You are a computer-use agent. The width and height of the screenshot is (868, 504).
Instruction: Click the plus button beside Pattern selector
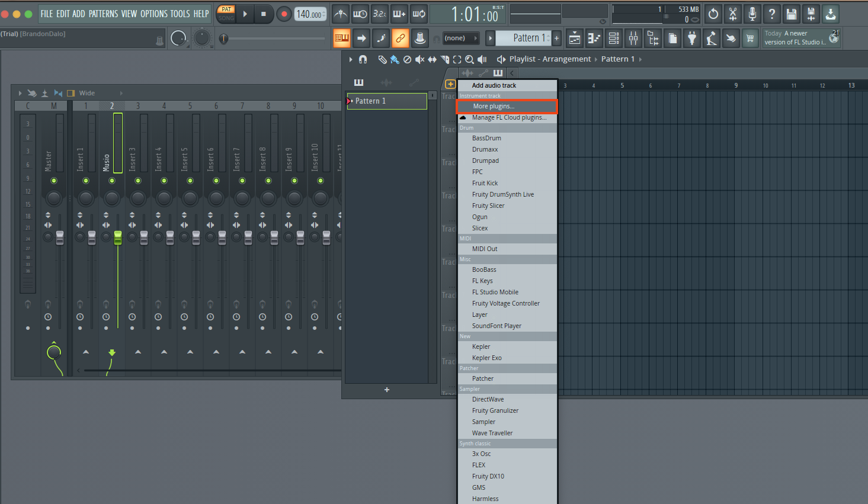pos(556,38)
